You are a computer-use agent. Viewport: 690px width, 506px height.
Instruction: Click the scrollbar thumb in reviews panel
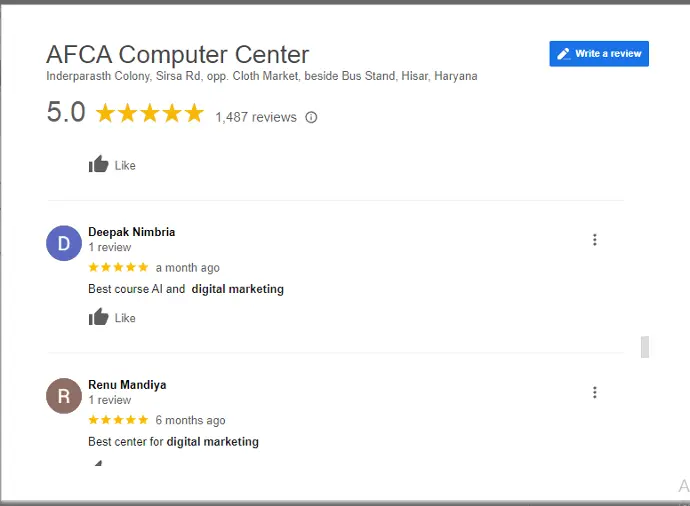coord(645,347)
